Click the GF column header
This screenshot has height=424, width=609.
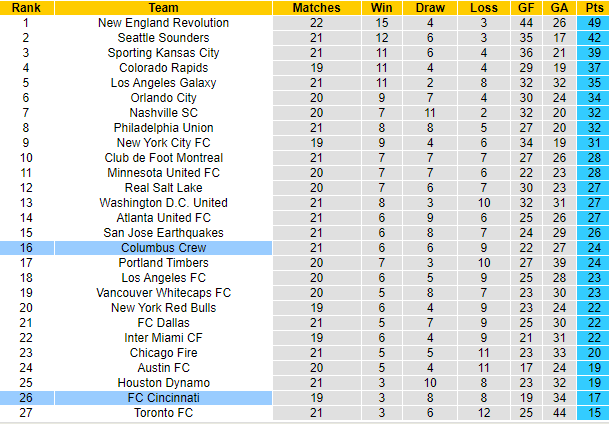(527, 8)
